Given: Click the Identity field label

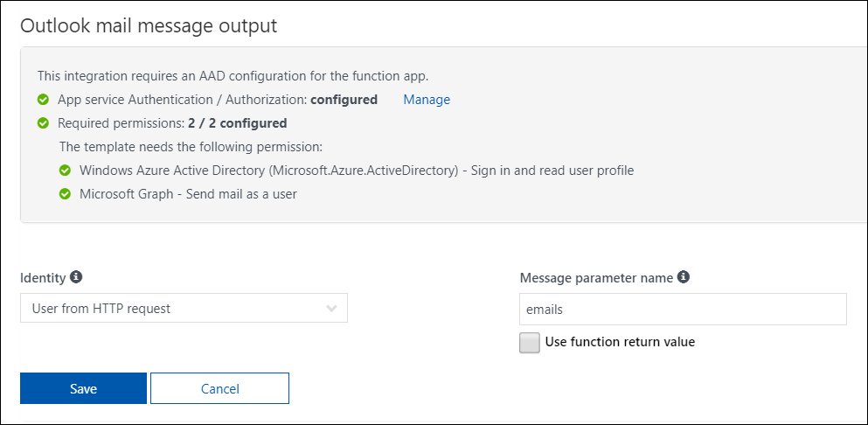Looking at the screenshot, I should pos(42,277).
